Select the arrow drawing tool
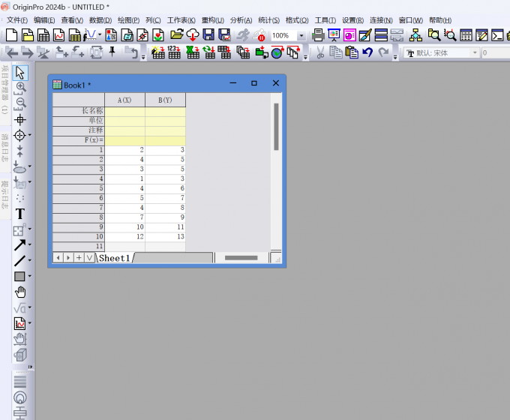Image resolution: width=510 pixels, height=420 pixels. pyautogui.click(x=19, y=245)
